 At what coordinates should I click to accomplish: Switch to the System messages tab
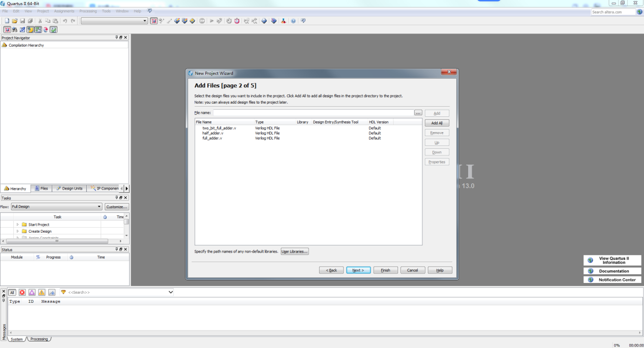click(x=16, y=339)
